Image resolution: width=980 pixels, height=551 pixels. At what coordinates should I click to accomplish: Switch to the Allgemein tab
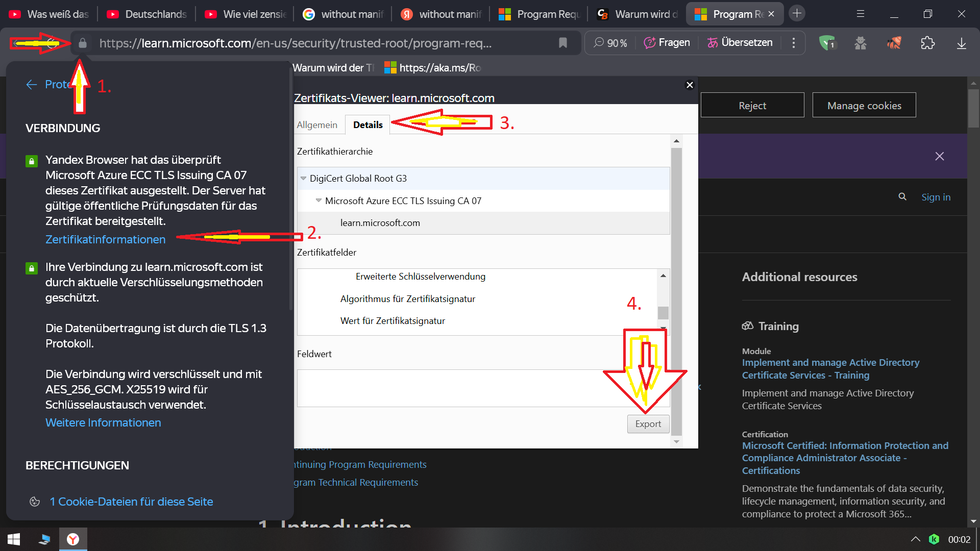(317, 125)
